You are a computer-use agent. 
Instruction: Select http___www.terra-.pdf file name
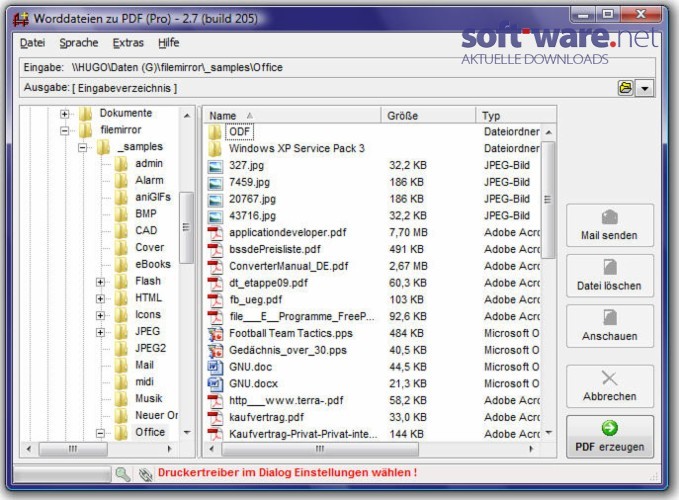tap(286, 400)
